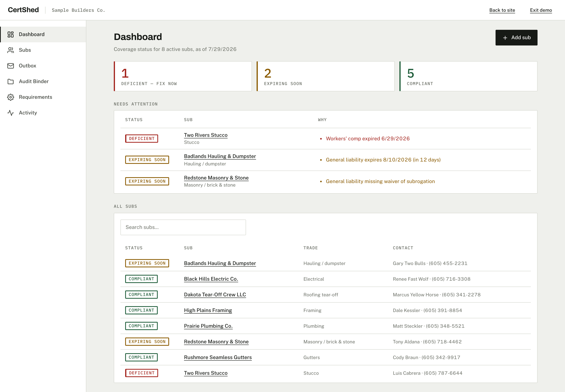Click the 'Gutters' trade cell
Image resolution: width=565 pixels, height=392 pixels.
pos(312,357)
